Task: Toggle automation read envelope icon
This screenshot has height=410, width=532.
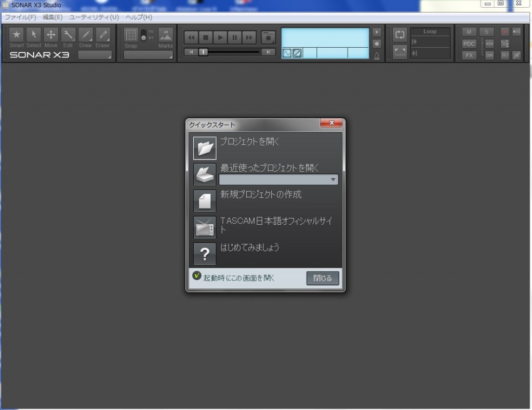Action: (505, 44)
